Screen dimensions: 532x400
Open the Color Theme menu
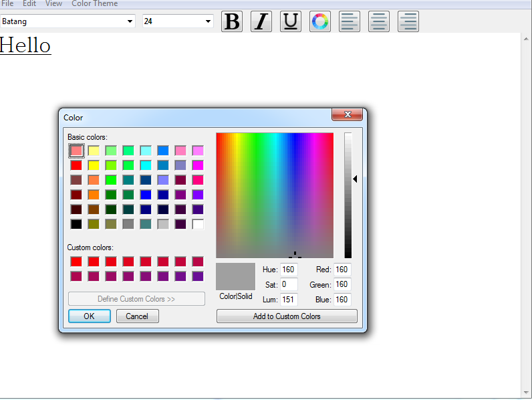click(94, 4)
